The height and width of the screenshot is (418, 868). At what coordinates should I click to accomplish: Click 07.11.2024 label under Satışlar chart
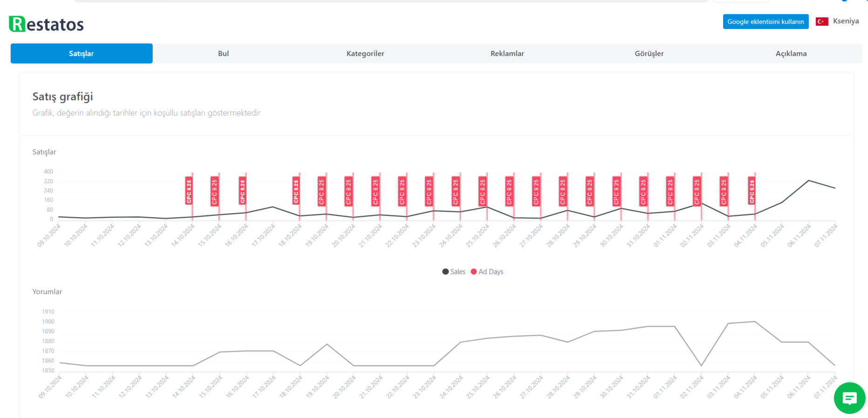[826, 235]
